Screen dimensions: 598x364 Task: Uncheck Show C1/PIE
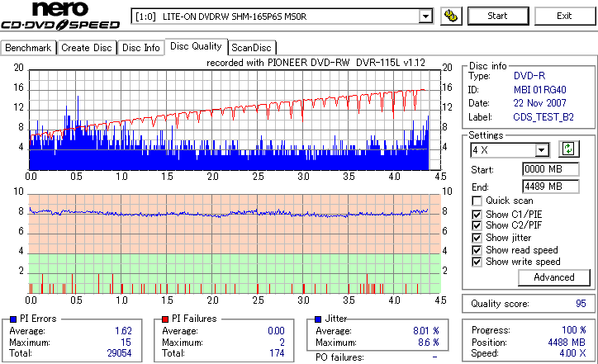477,215
